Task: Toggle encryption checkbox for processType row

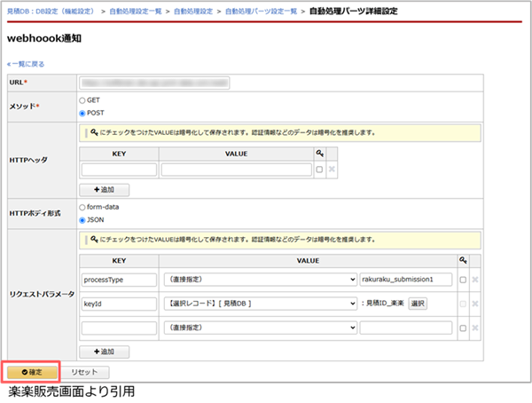Action: 463,280
